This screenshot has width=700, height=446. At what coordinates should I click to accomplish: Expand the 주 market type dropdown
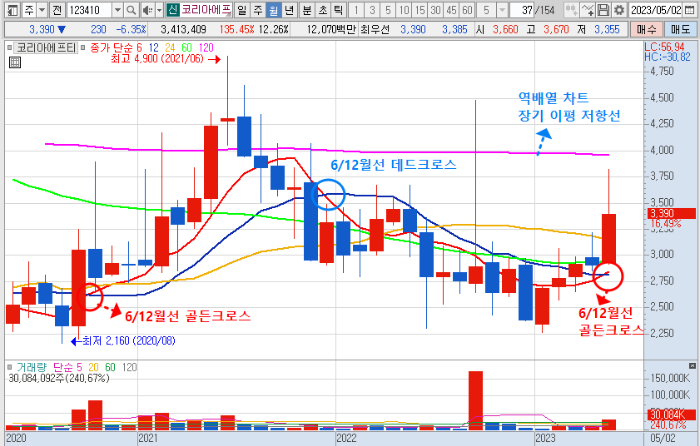[x=42, y=10]
